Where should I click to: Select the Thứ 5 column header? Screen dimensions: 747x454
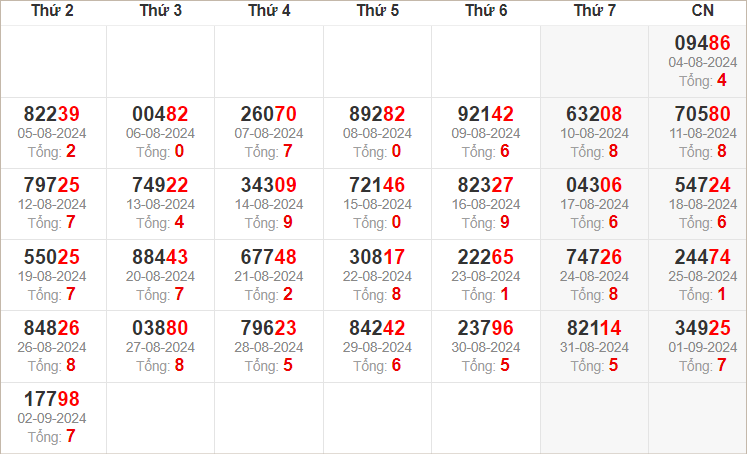(378, 11)
